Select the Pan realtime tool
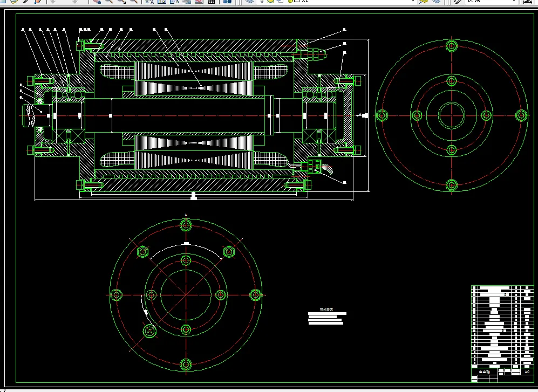 pyautogui.click(x=97, y=2)
